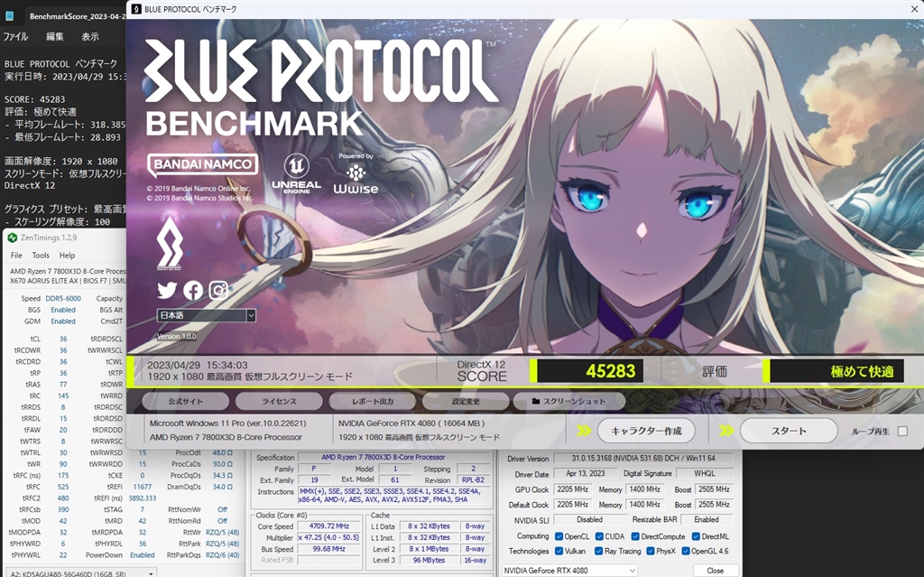This screenshot has width=924, height=577.
Task: Click the NVIDIA SLI Disabled field
Action: pyautogui.click(x=589, y=520)
